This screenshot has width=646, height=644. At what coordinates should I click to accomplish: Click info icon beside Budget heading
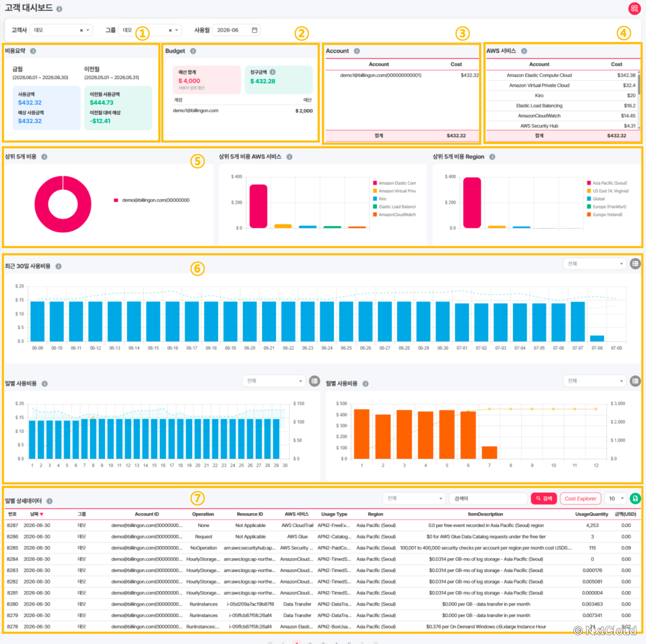193,51
